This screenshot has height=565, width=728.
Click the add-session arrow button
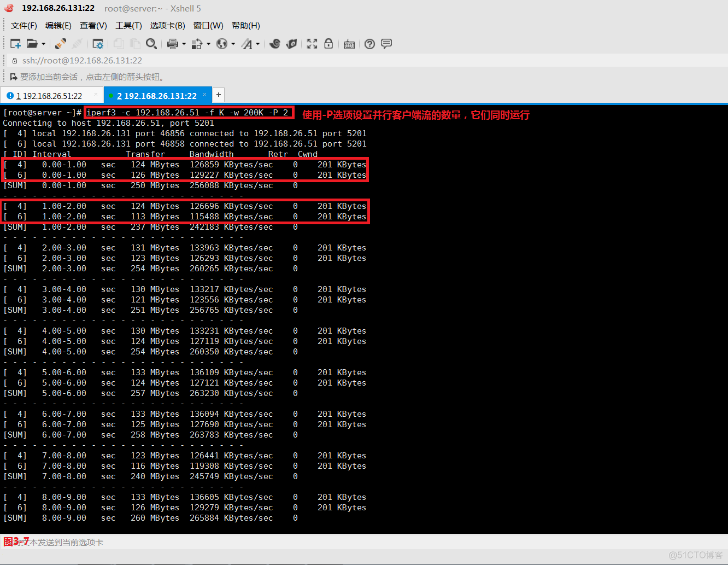coord(14,77)
